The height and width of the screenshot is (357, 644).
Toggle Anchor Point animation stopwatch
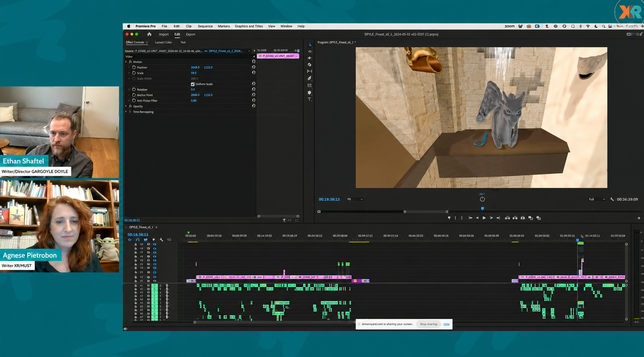(134, 95)
